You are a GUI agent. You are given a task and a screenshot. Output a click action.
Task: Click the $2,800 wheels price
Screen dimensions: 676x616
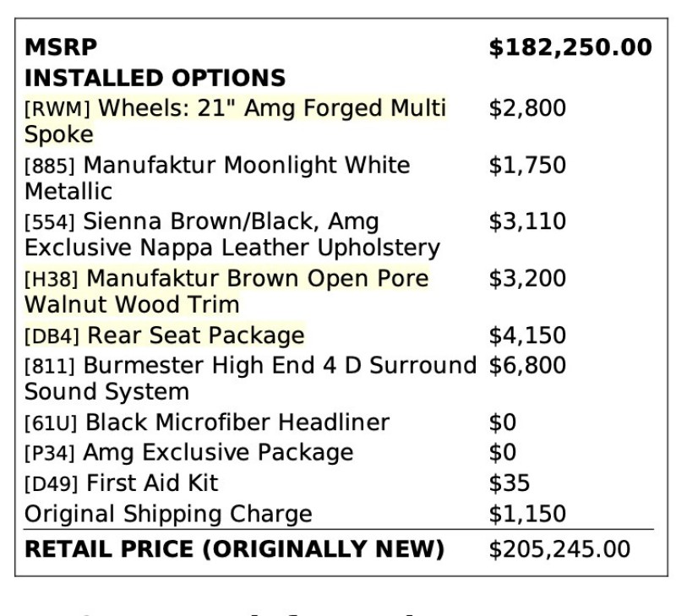coord(527,108)
